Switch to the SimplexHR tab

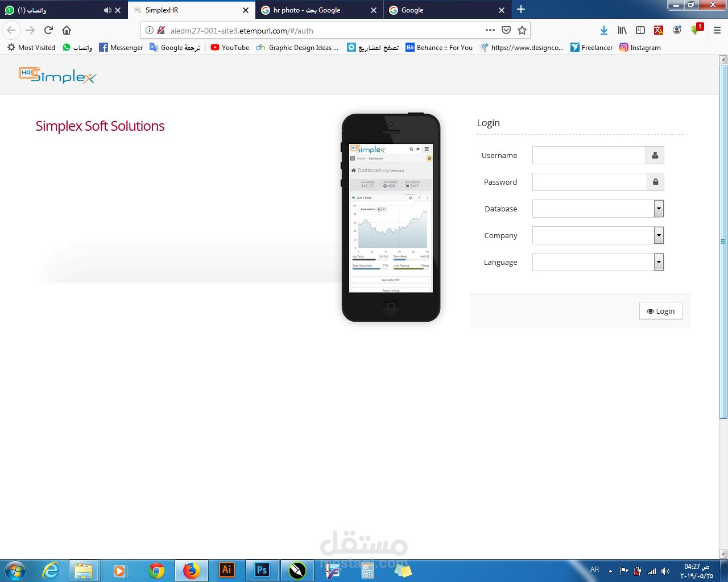191,10
